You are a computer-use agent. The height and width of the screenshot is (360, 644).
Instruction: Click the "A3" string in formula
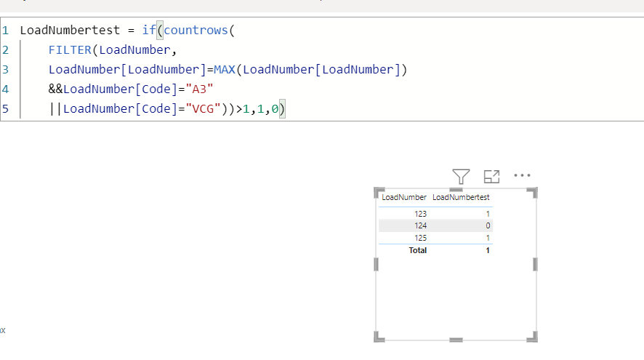199,89
